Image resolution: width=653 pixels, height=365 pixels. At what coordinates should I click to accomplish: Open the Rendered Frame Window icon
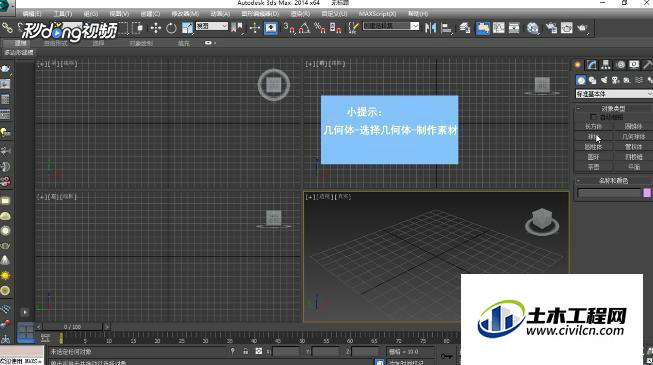click(x=566, y=28)
